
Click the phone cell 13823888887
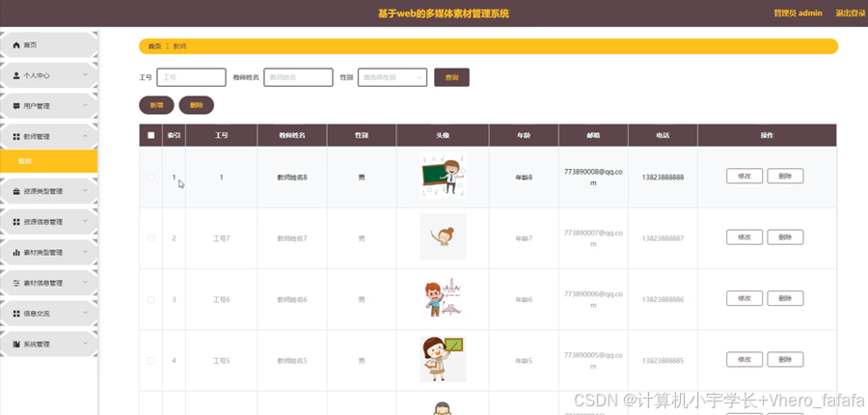click(x=664, y=238)
